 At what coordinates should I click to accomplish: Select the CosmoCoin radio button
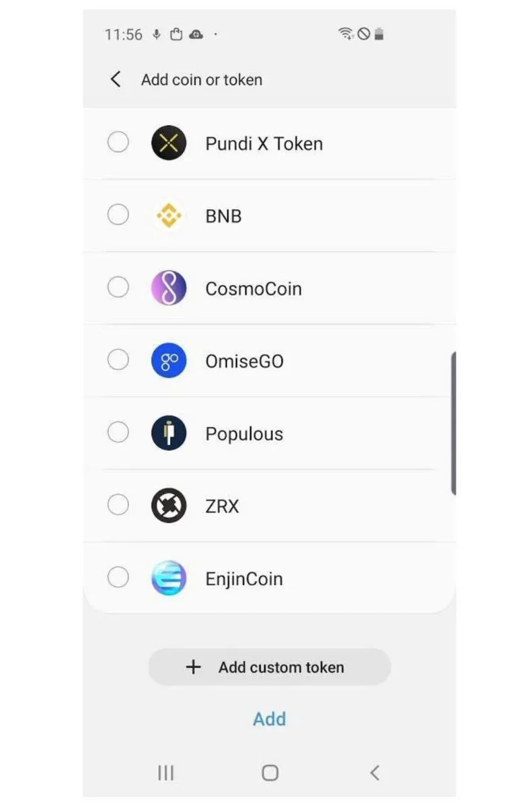[118, 287]
